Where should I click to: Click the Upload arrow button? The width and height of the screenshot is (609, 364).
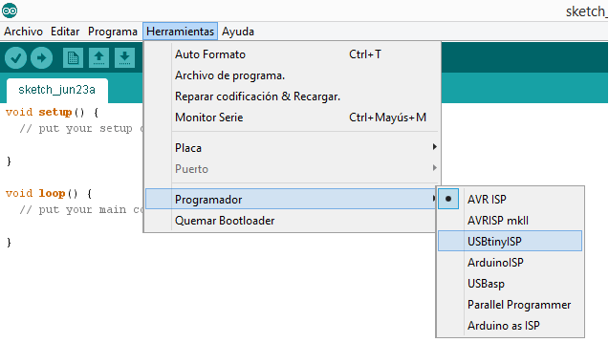click(x=41, y=58)
